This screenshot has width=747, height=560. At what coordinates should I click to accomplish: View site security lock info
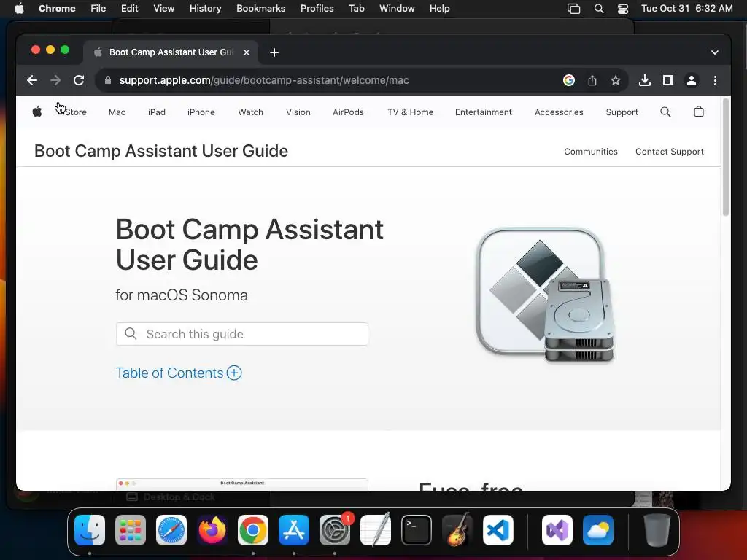pos(108,80)
